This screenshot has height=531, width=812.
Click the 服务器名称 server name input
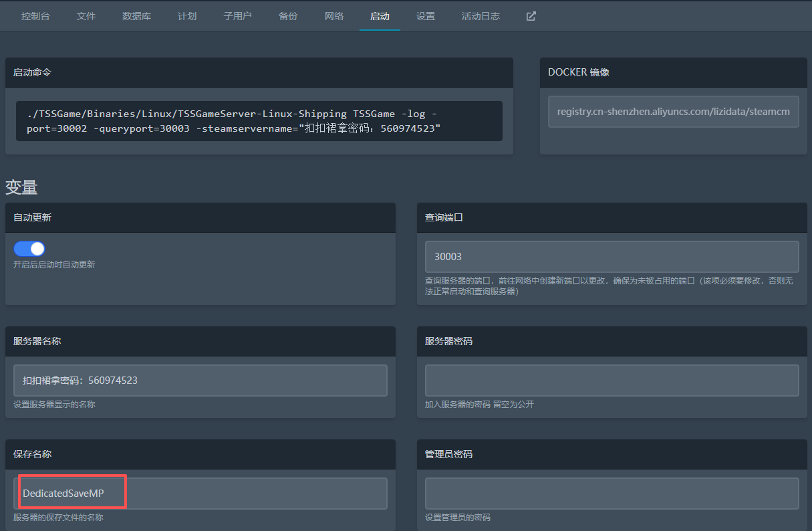(200, 381)
